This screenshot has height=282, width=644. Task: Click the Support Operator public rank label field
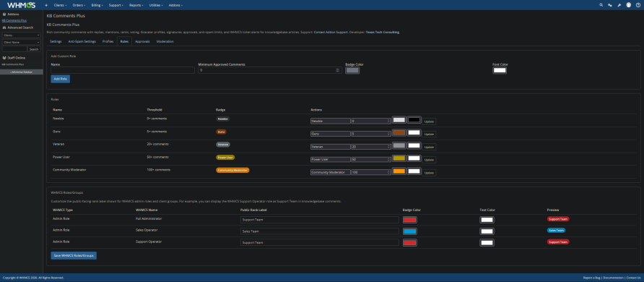(320, 242)
